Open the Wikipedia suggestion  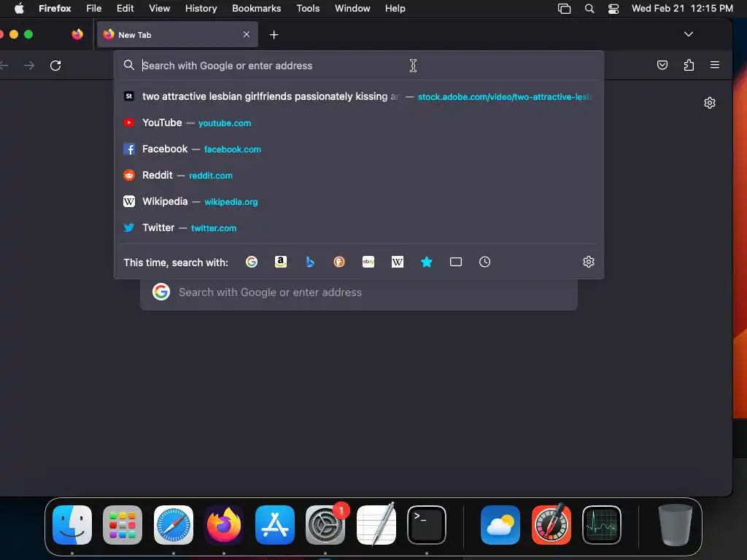pos(359,201)
